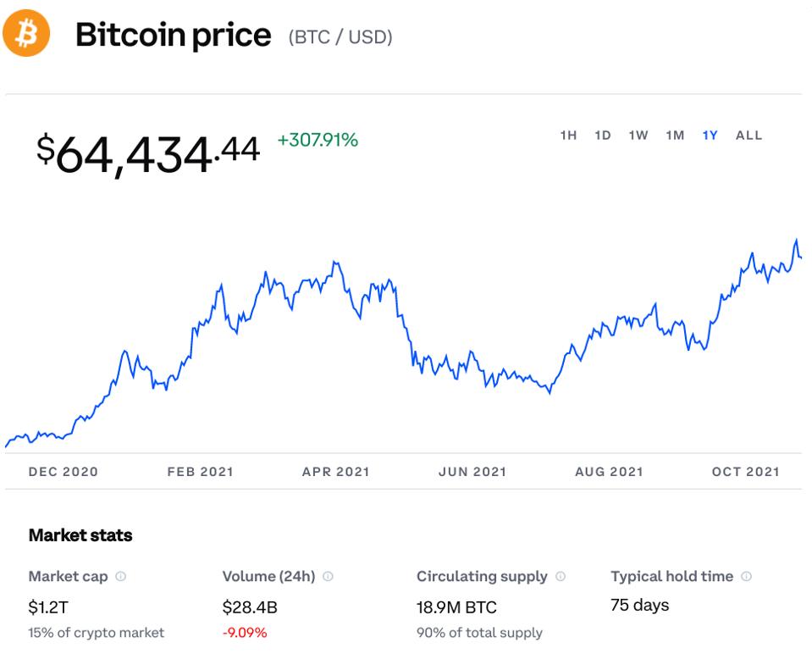The height and width of the screenshot is (659, 812).
Task: Click the OCT 2021 axis label
Action: pyautogui.click(x=746, y=472)
